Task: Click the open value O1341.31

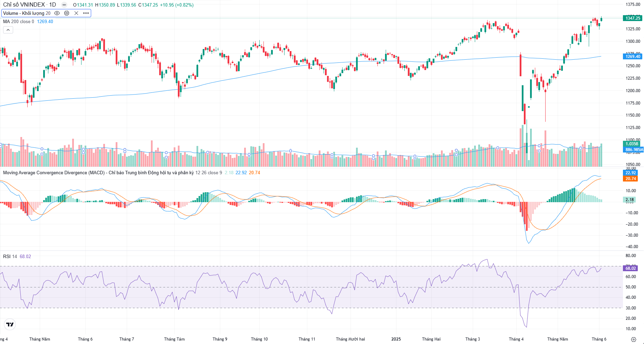Action: pyautogui.click(x=83, y=5)
